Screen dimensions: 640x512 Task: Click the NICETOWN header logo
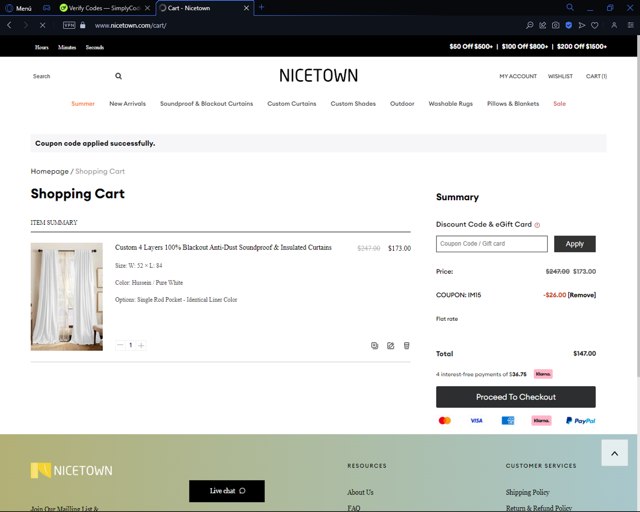[x=318, y=76]
